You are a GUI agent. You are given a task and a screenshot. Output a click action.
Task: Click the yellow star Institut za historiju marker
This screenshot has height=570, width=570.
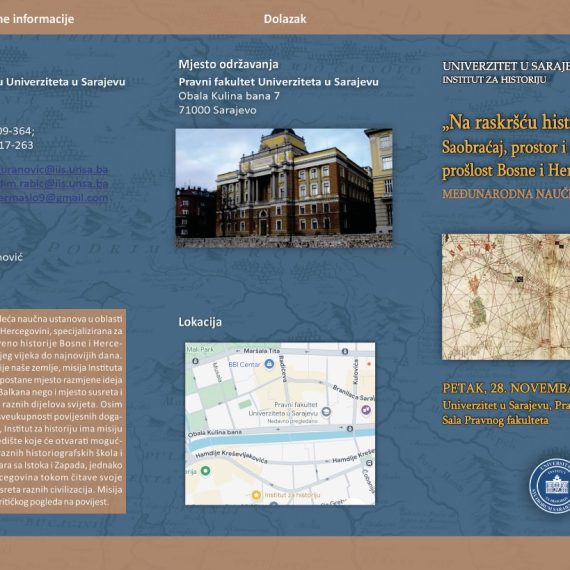pos(256,495)
